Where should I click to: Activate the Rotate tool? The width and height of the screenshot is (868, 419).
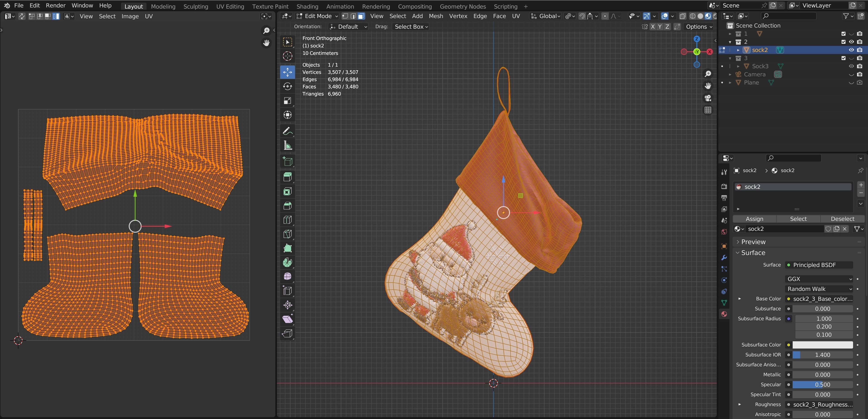[x=287, y=87]
